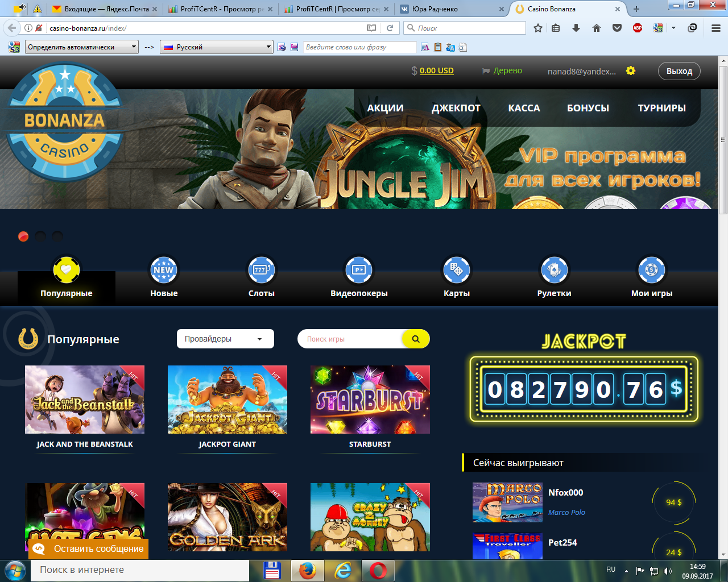Reload the page with the refresh icon
This screenshot has height=582, width=728.
point(390,28)
